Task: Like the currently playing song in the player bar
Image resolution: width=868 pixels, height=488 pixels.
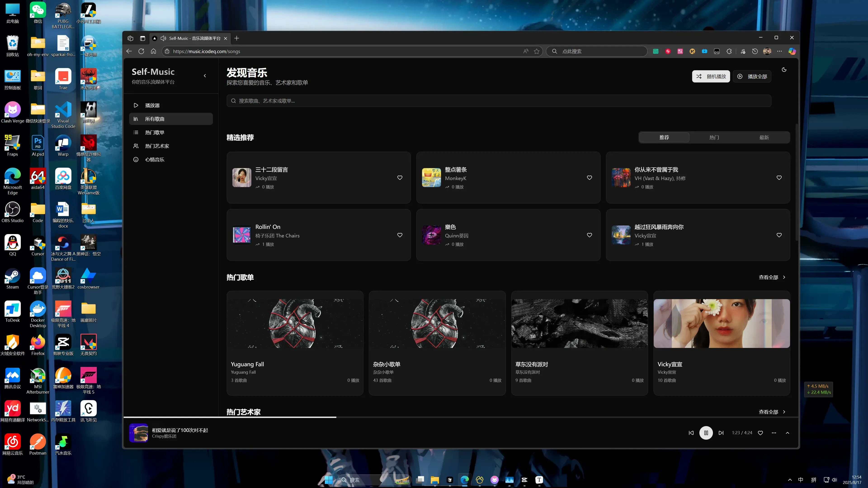Action: point(760,433)
